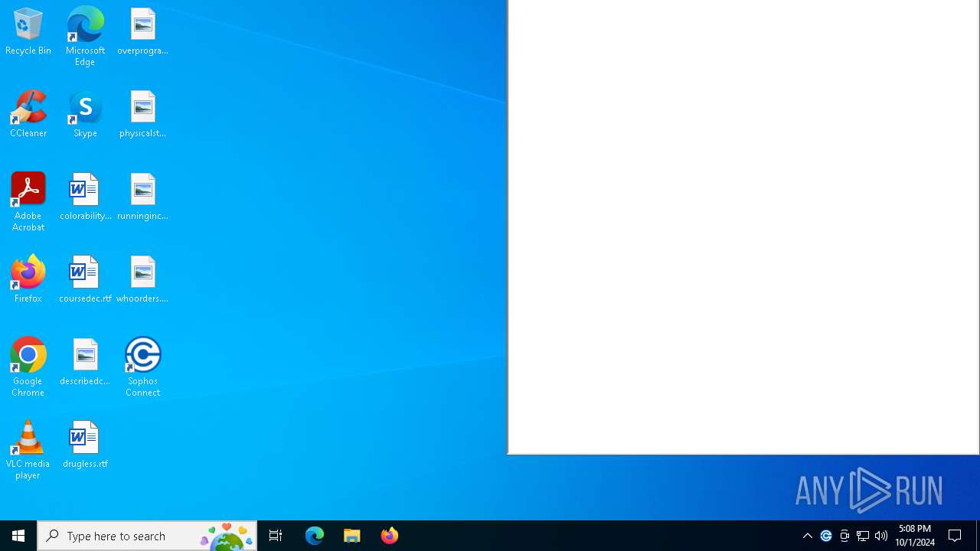Viewport: 980px width, 551px height.
Task: Click the taskbar search box
Action: (147, 536)
